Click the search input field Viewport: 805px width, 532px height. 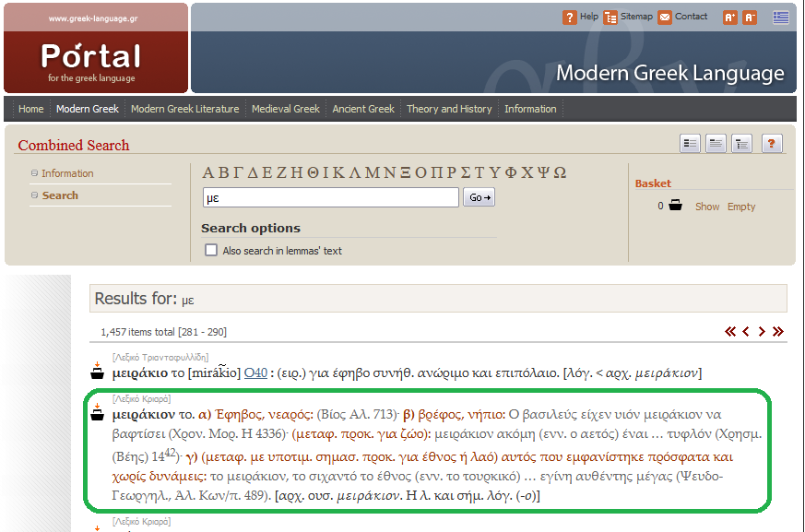click(331, 197)
